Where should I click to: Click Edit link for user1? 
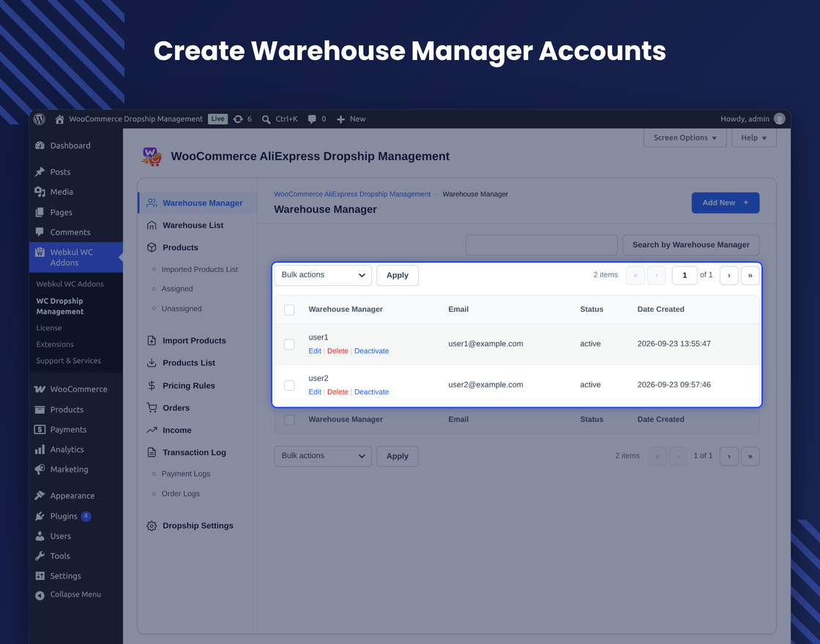[315, 351]
